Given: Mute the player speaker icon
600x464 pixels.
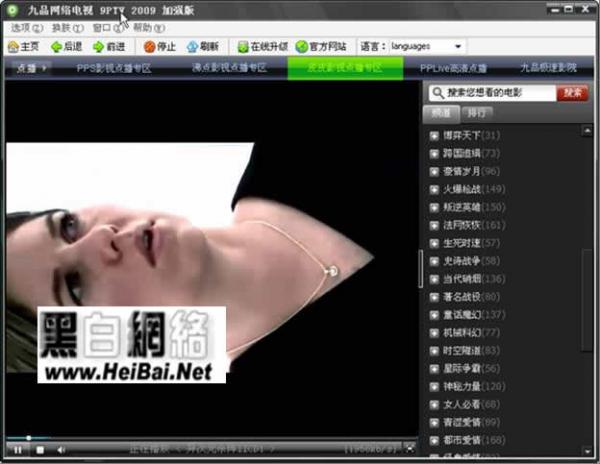Looking at the screenshot, I should tap(61, 450).
